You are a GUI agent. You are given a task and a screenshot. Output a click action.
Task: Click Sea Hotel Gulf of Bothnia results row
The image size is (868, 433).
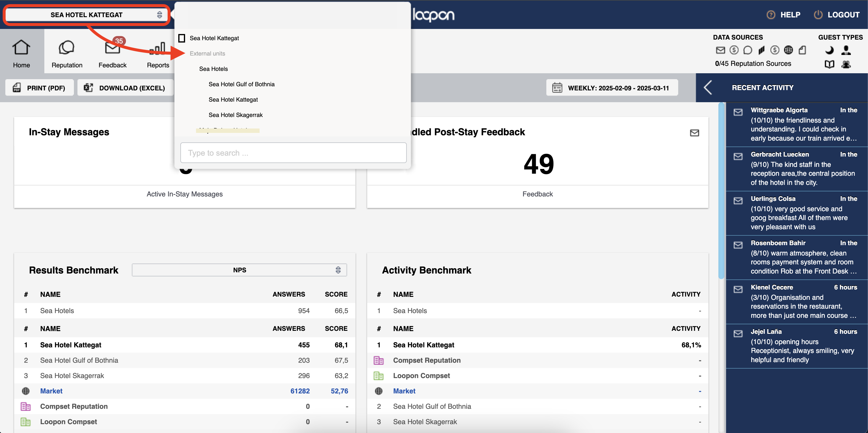184,360
